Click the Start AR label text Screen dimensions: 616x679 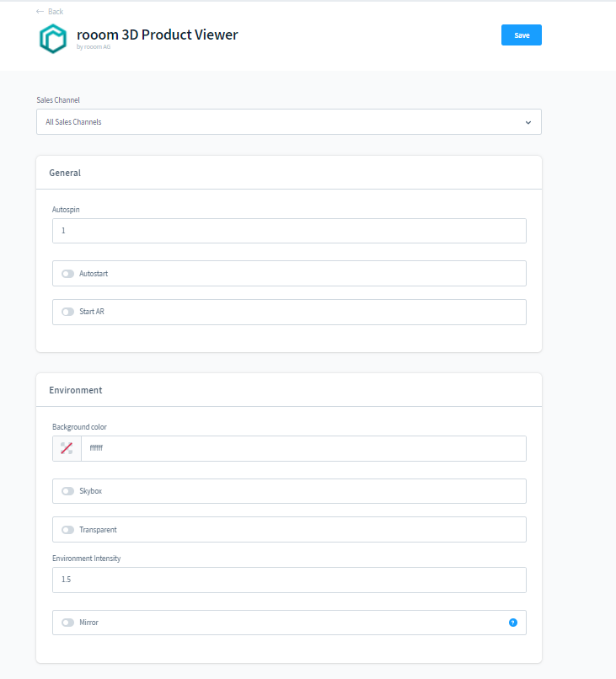[92, 312]
